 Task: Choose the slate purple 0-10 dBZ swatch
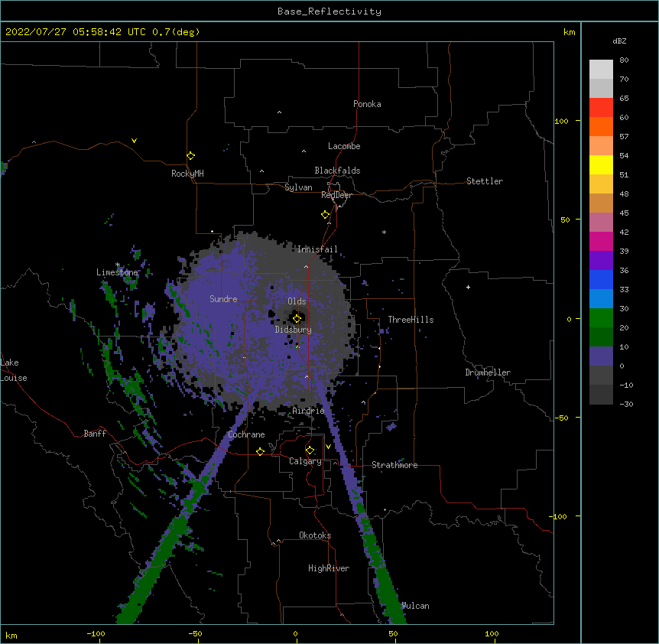point(601,356)
